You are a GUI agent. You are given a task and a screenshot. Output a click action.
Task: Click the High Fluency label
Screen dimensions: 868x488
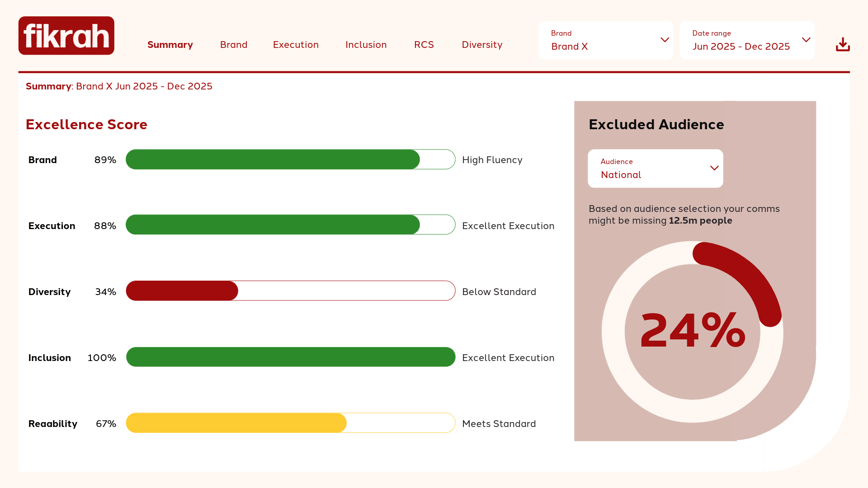click(x=492, y=160)
